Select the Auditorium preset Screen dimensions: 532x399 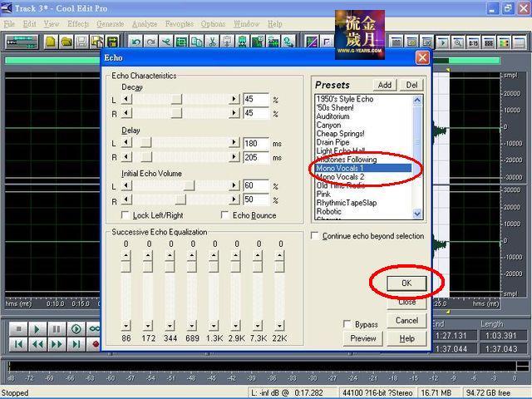click(332, 116)
